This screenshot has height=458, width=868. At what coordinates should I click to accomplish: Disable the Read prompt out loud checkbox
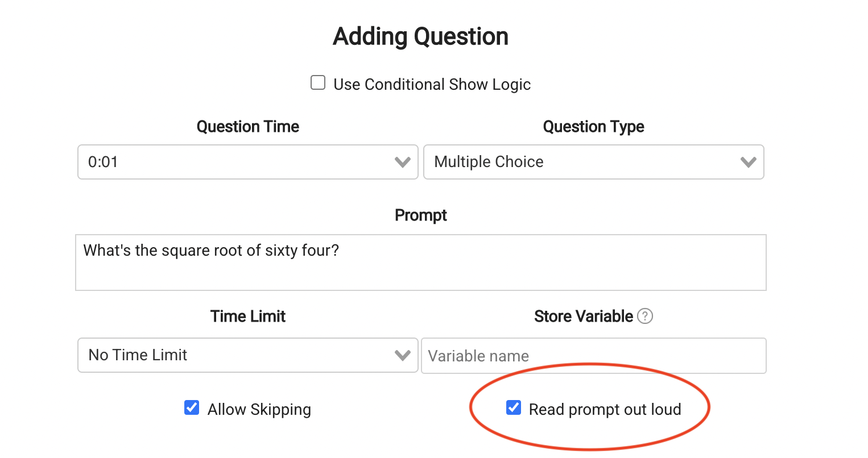click(514, 407)
